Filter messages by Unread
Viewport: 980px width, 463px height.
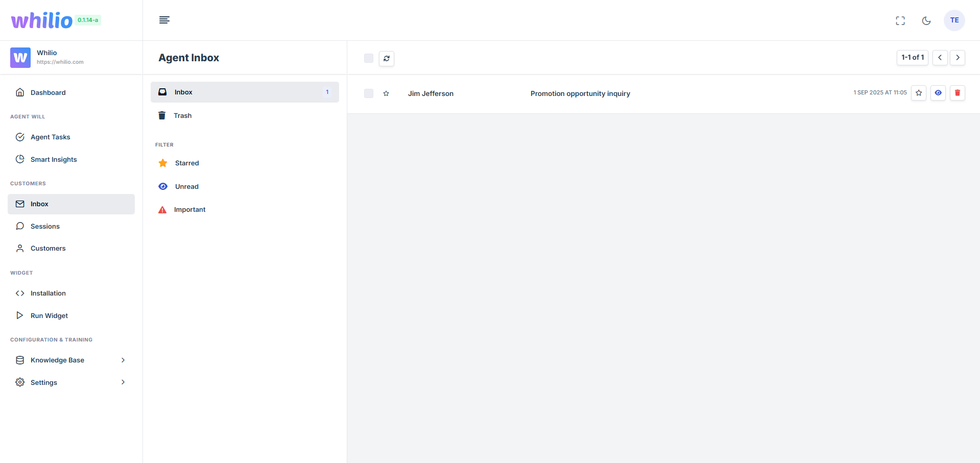pyautogui.click(x=186, y=187)
